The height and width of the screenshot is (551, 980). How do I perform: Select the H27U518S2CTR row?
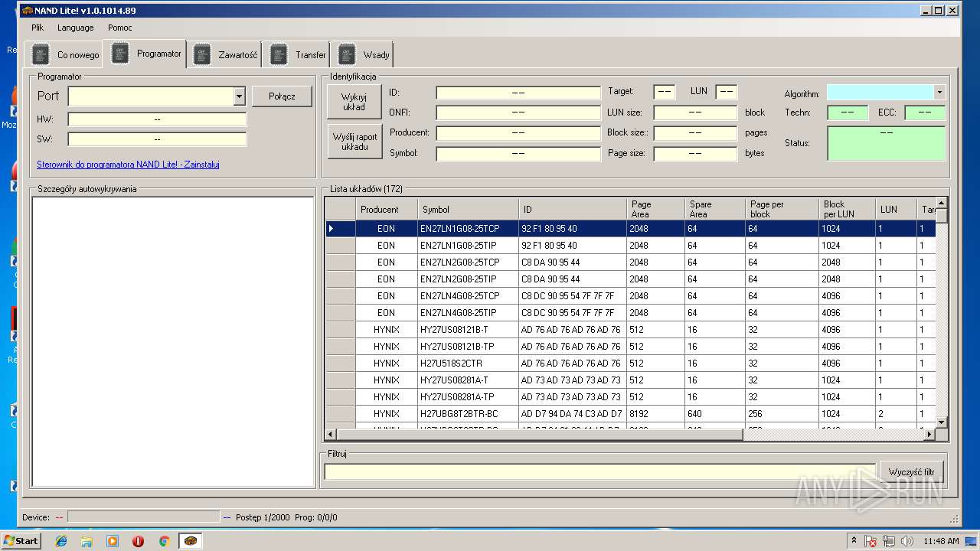click(x=631, y=364)
